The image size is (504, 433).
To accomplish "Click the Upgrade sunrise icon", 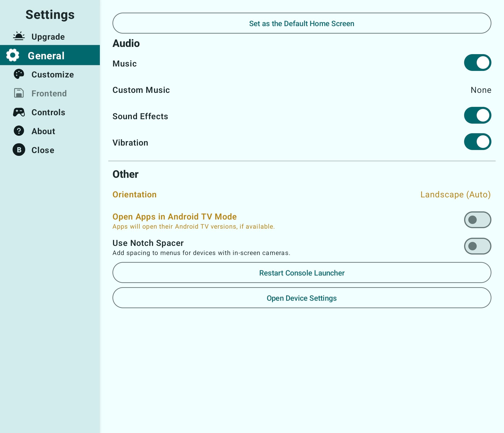I will (19, 36).
